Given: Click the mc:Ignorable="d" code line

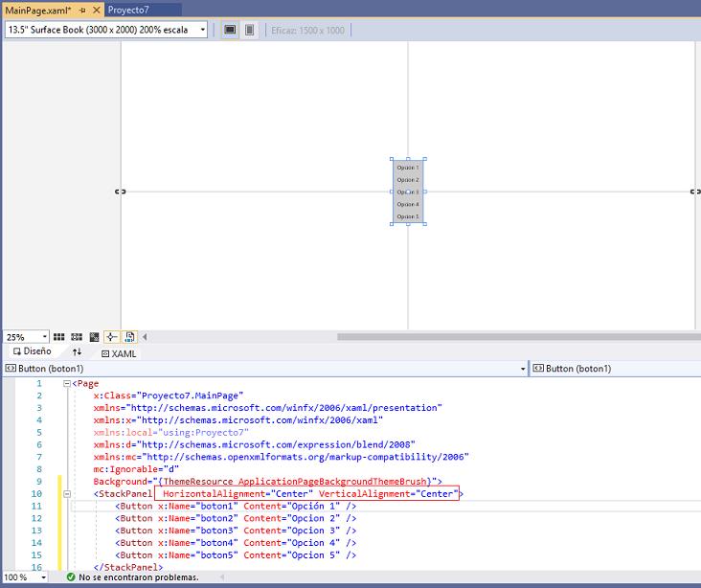Looking at the screenshot, I should (136, 469).
